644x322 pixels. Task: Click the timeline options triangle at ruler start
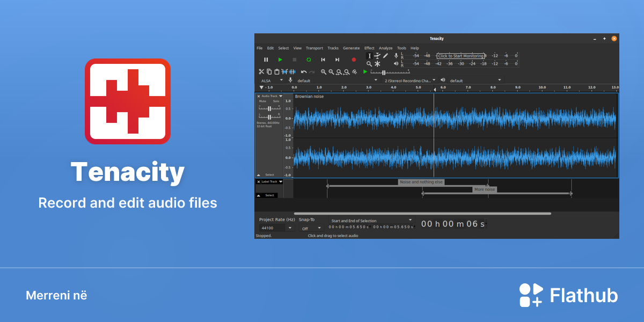pos(261,87)
